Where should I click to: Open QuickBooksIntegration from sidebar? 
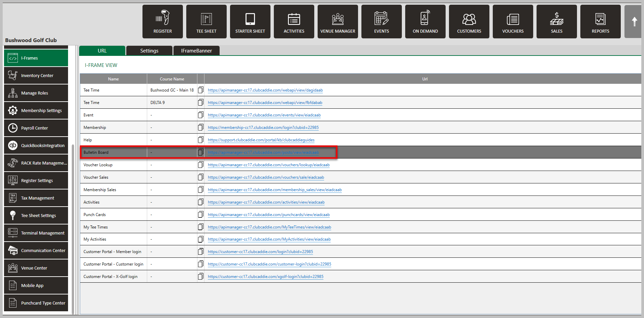coord(36,145)
